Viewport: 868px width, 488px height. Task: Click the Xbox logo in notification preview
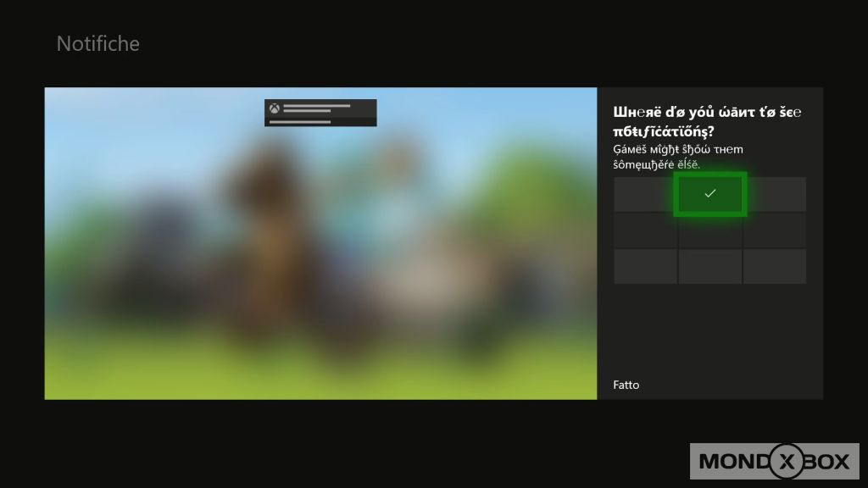coord(275,108)
